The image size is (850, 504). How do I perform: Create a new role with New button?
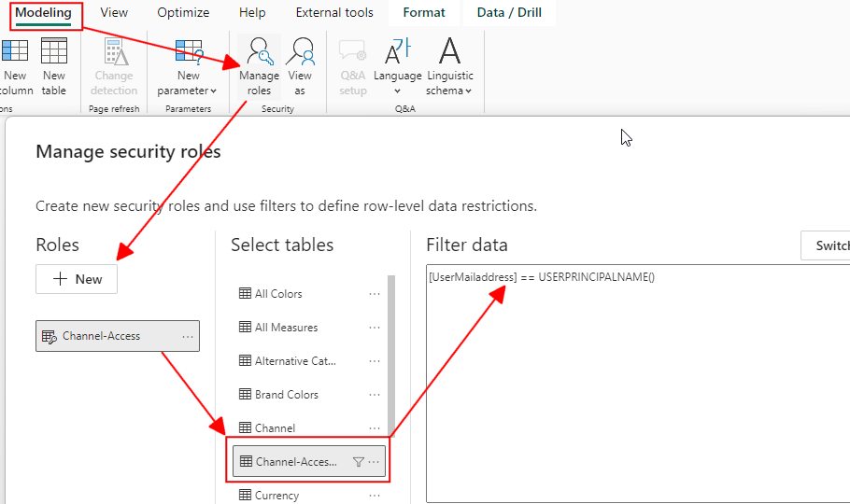point(77,279)
